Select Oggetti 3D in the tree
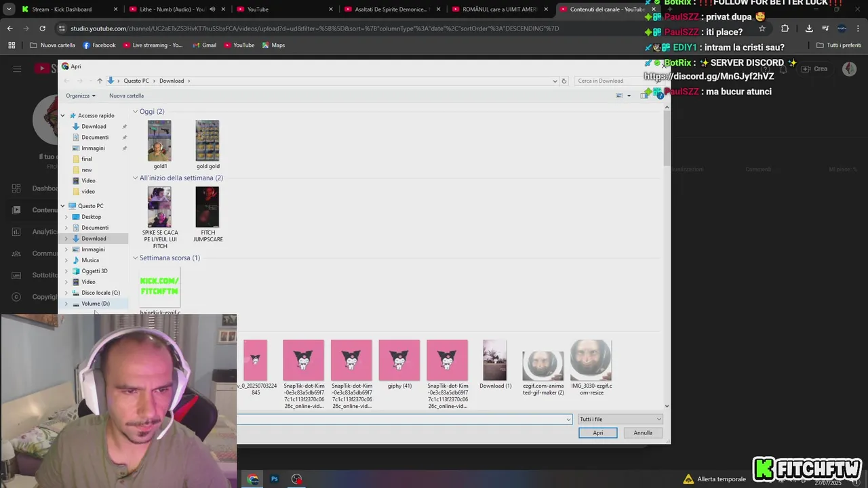Image resolution: width=868 pixels, height=488 pixels. pyautogui.click(x=94, y=271)
